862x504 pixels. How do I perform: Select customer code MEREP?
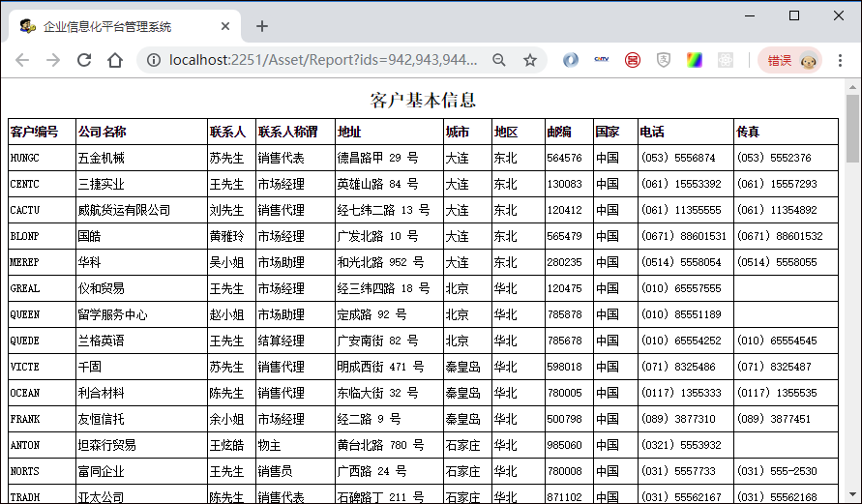pyautogui.click(x=25, y=262)
